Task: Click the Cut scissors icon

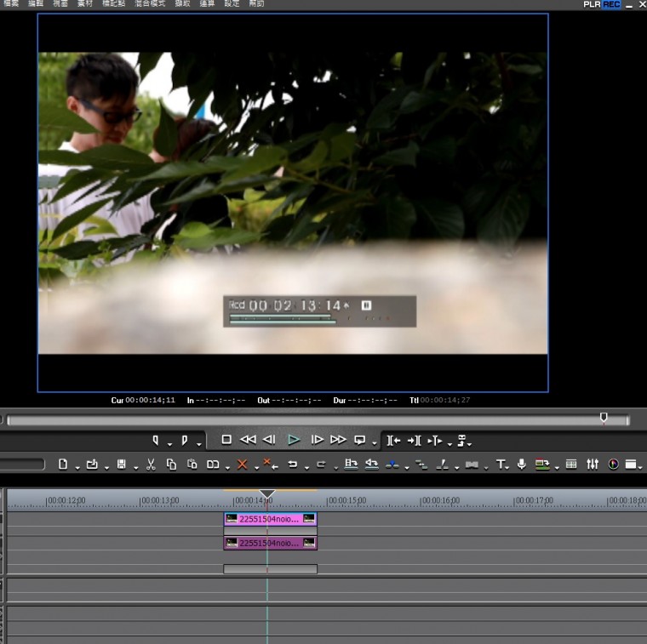Action: pyautogui.click(x=151, y=464)
